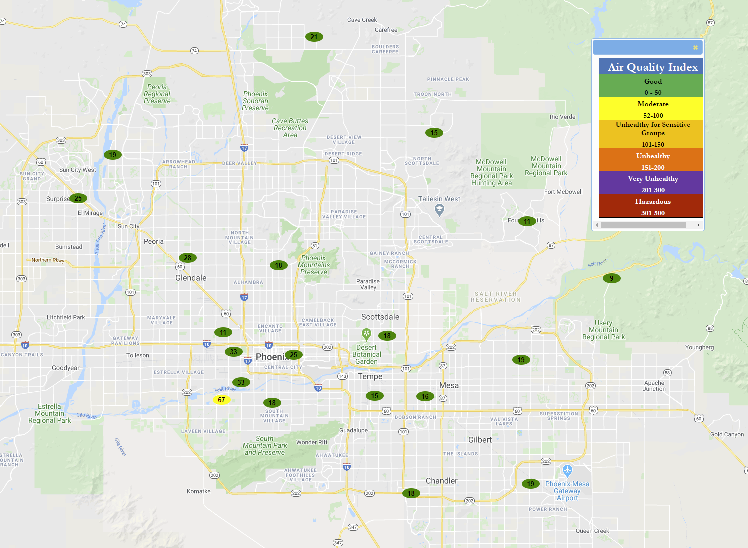Select the AQI marker near Gateway Airport
This screenshot has width=748, height=548.
coord(530,484)
